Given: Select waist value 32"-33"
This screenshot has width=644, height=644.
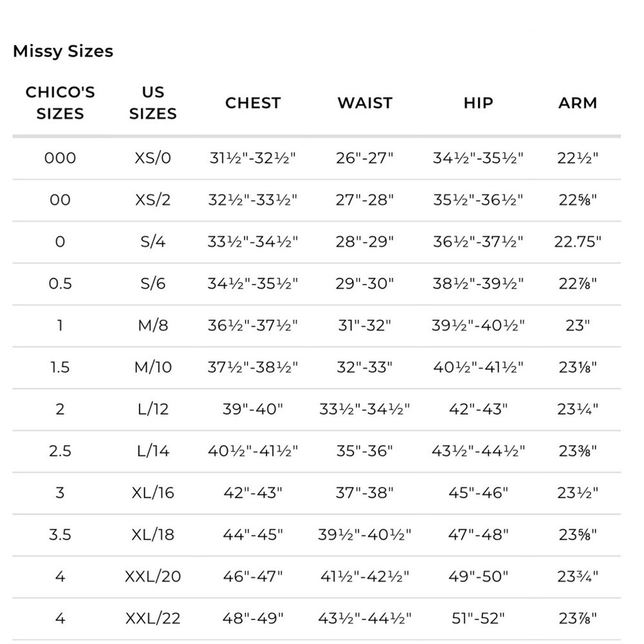Looking at the screenshot, I should [365, 367].
